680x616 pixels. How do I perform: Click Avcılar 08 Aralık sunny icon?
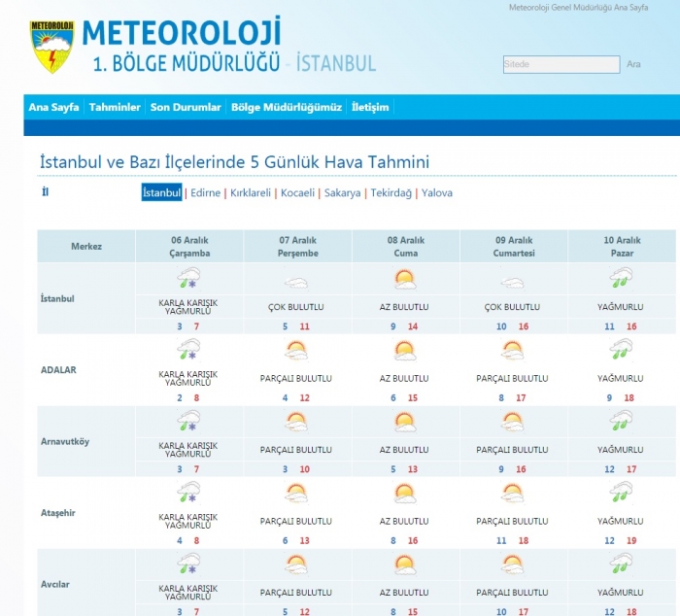(x=405, y=565)
